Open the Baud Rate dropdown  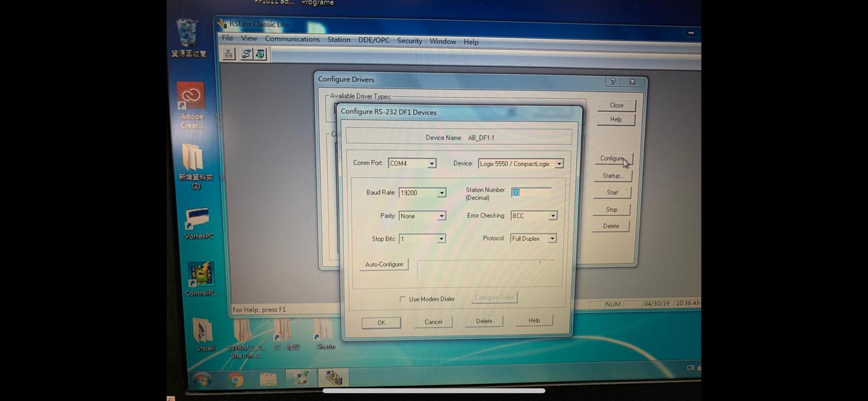tap(442, 193)
